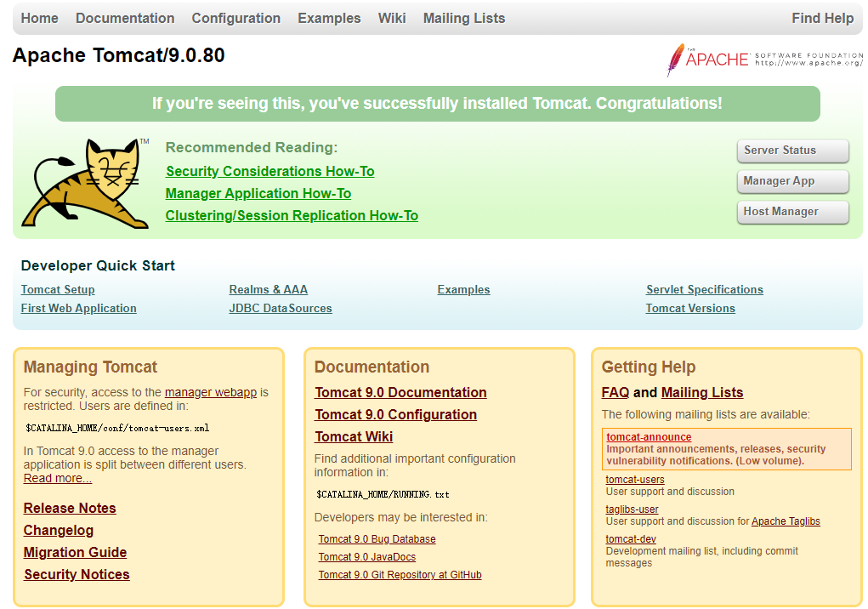
Task: Open the taglibs-user mailing list link
Action: pos(632,509)
